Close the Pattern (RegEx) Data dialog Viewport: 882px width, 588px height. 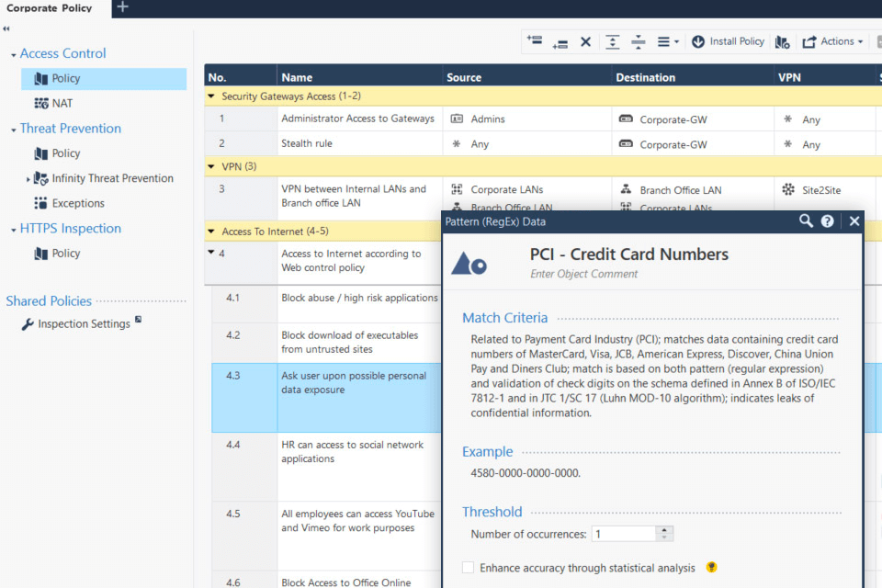coord(854,221)
